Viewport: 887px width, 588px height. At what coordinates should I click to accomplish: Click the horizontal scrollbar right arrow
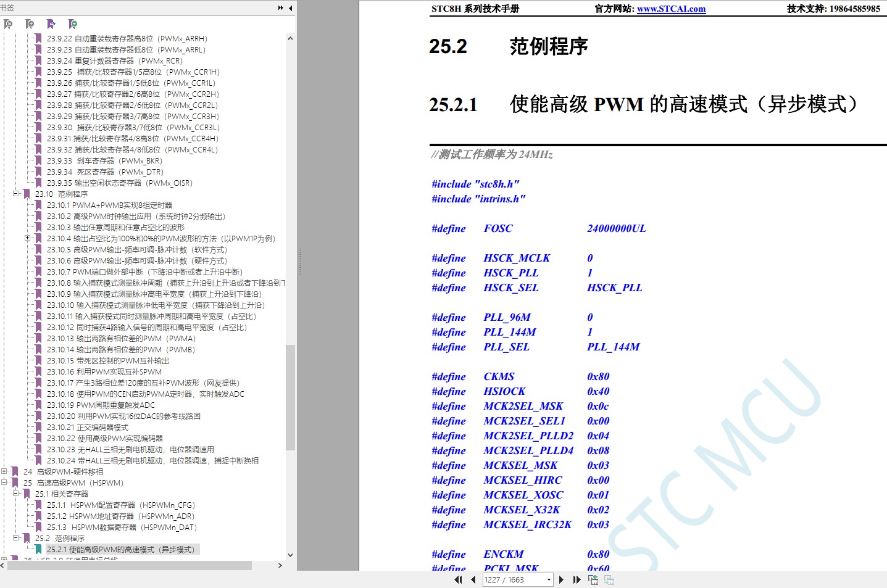click(280, 565)
